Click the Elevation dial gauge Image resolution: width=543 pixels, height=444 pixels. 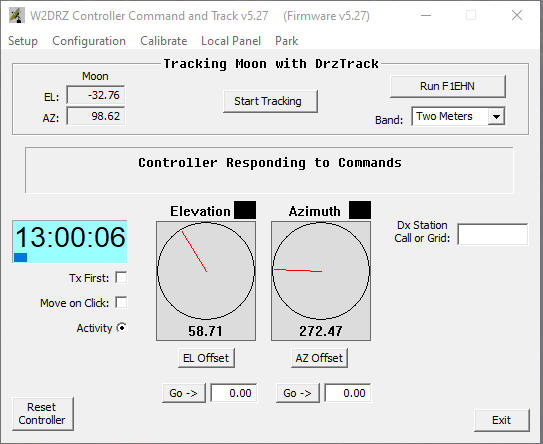206,270
